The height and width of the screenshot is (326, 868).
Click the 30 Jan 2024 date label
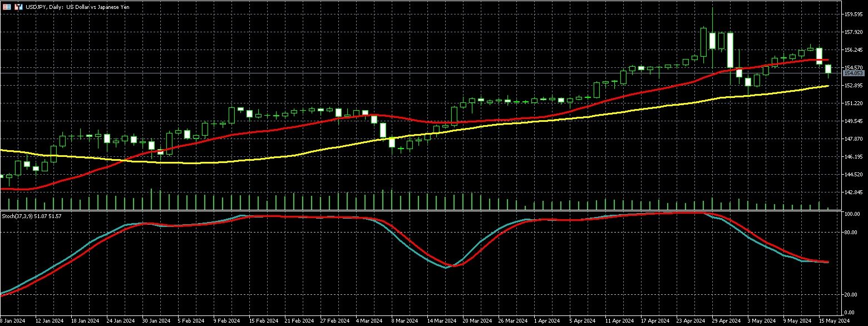click(156, 321)
